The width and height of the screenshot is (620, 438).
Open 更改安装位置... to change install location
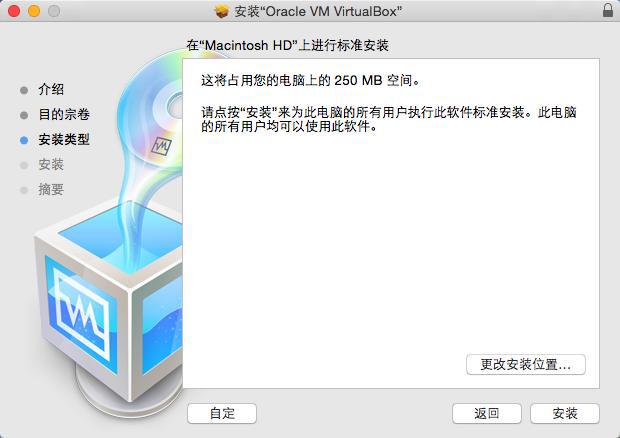pyautogui.click(x=525, y=364)
